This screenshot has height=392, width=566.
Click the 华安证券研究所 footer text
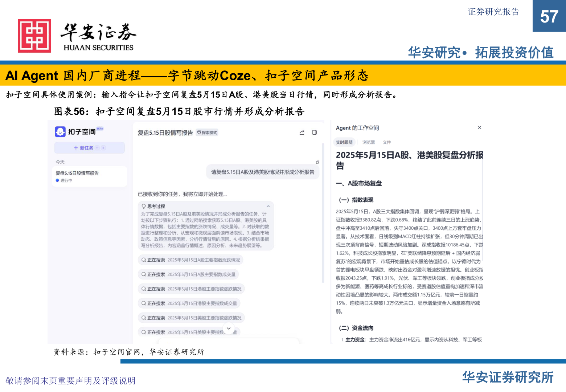[508, 377]
